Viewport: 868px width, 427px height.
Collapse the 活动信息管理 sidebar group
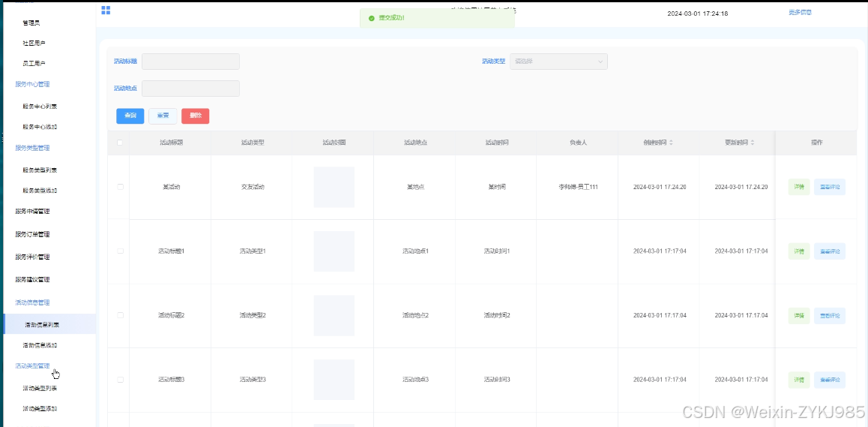33,302
